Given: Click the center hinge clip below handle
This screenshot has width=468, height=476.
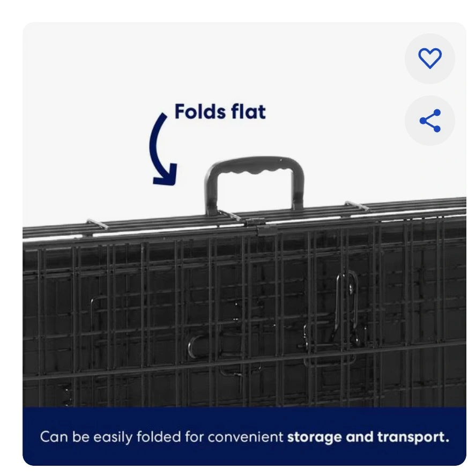Looking at the screenshot, I should pos(261,225).
